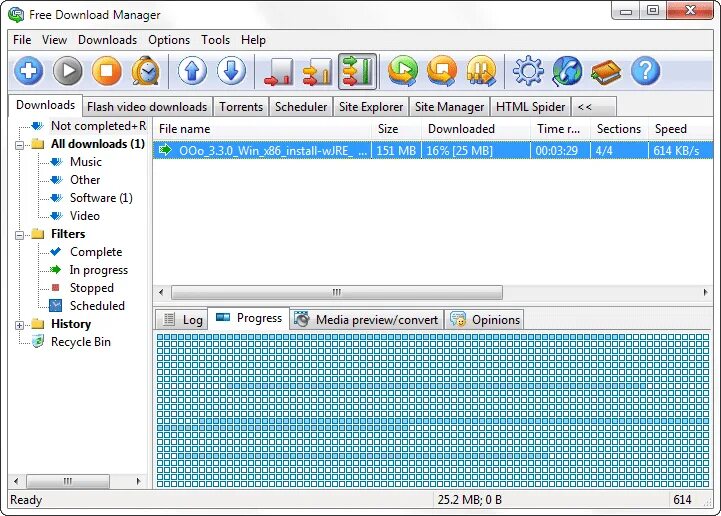Stop download with the orange stop icon
Screen dimensions: 721x516
tap(107, 71)
